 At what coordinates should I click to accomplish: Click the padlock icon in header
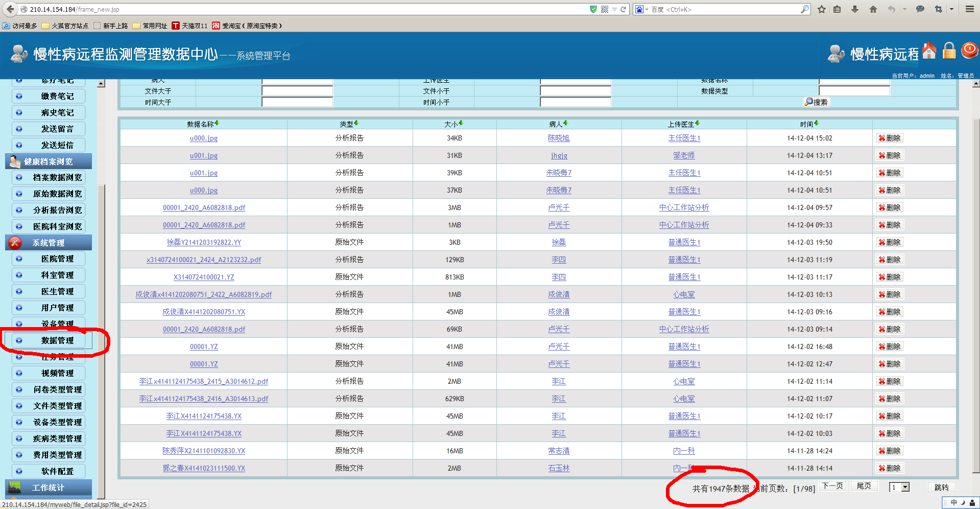pyautogui.click(x=949, y=51)
